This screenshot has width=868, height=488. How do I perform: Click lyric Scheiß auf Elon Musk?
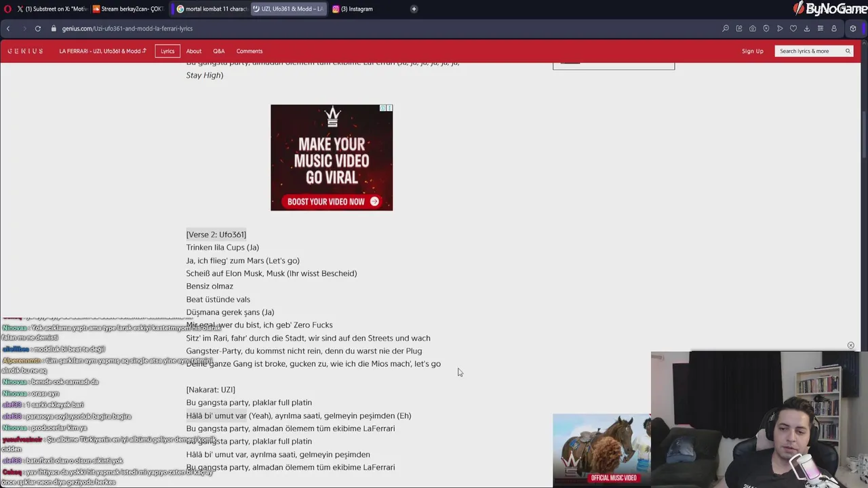(x=271, y=273)
